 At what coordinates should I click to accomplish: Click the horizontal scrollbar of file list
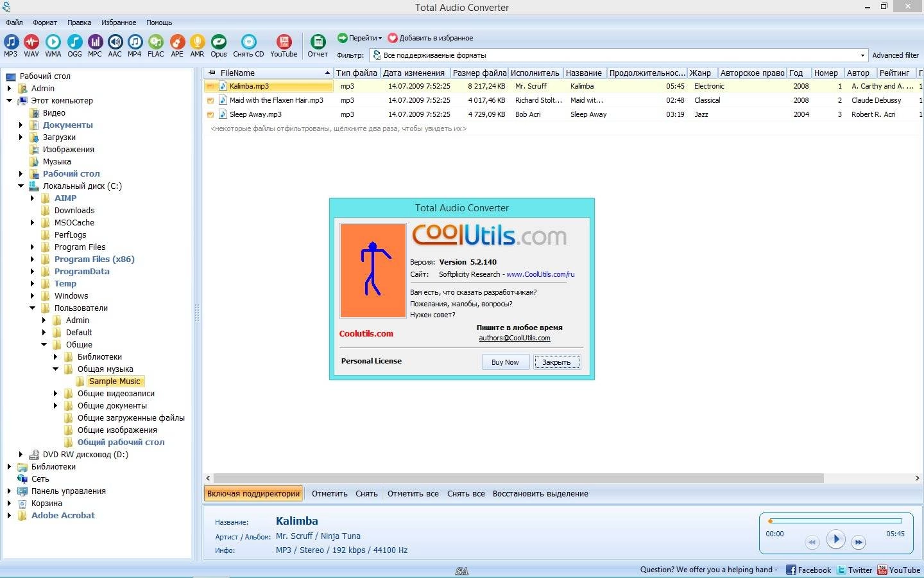coord(518,478)
